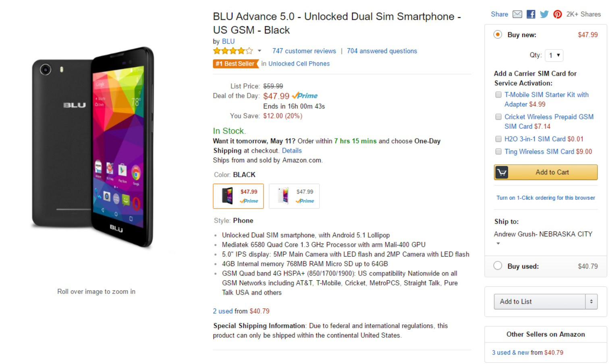Screen dimensions: 610x364
Task: Open 704 answered questions link
Action: [x=382, y=51]
